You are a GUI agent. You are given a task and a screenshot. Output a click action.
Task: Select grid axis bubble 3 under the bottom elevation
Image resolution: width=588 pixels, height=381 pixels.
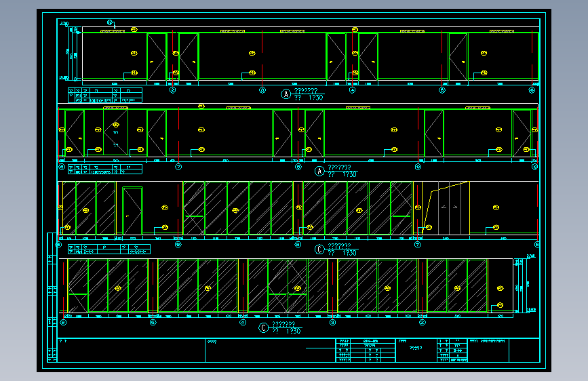[x=332, y=322]
